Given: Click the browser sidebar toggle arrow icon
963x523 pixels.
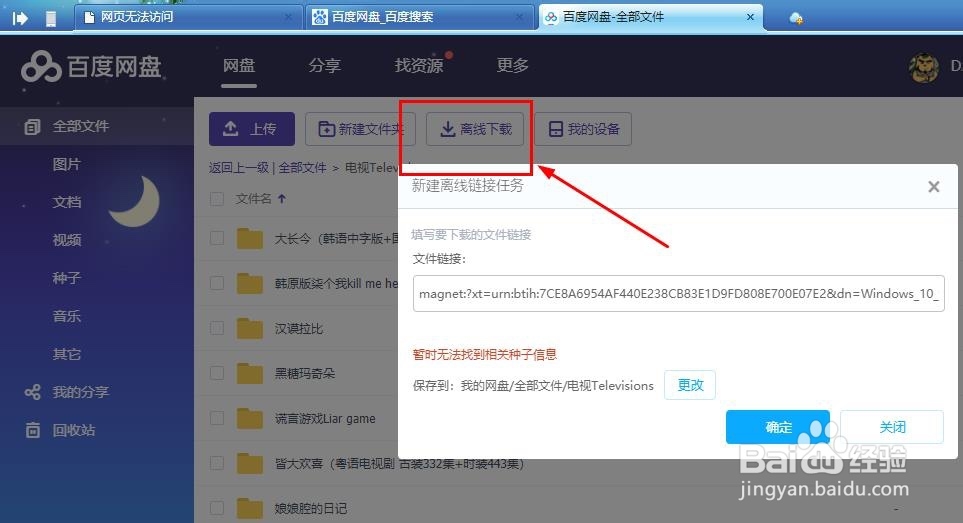Looking at the screenshot, I should [20, 18].
